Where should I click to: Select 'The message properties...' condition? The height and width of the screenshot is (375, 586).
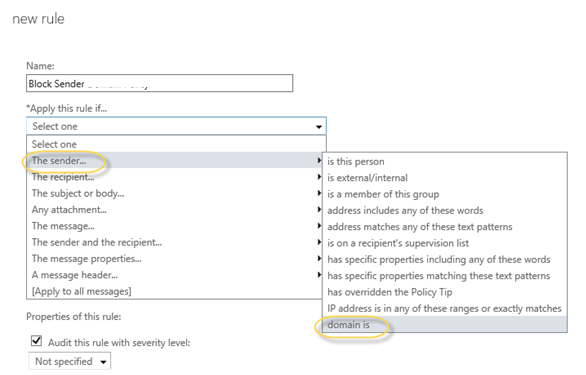click(174, 259)
